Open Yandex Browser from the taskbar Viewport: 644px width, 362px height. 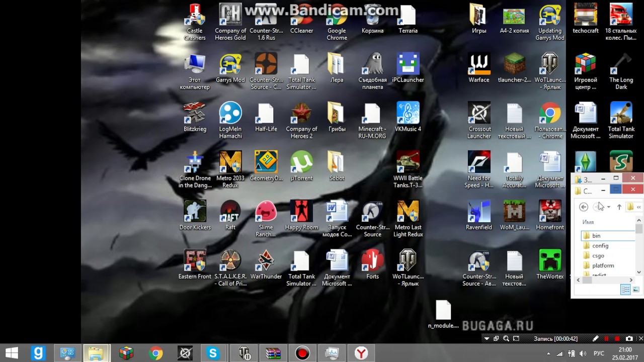click(x=361, y=353)
